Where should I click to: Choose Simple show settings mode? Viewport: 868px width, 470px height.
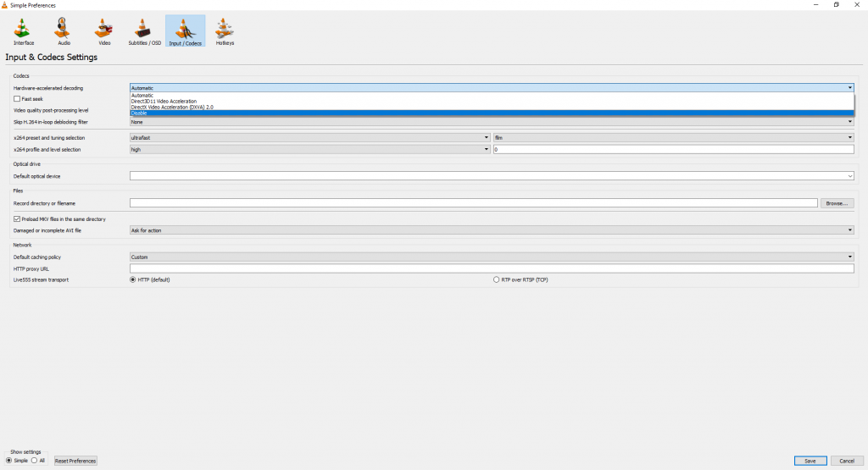(x=8, y=461)
